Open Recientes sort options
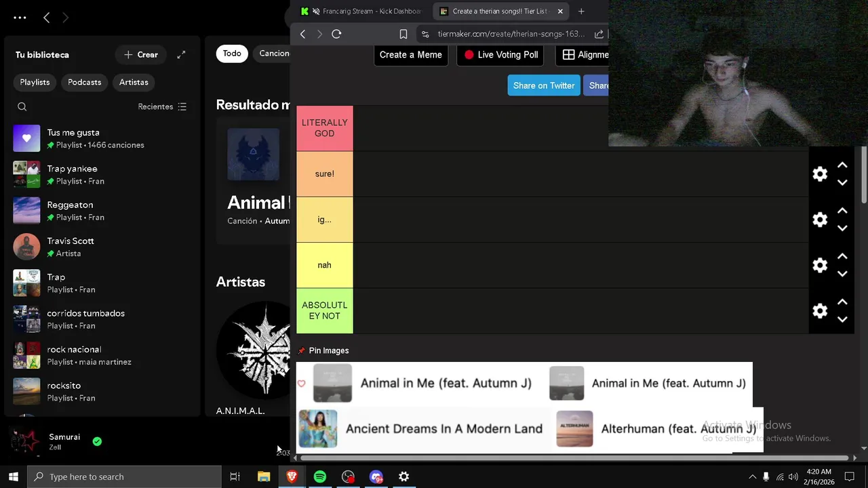 click(x=162, y=106)
